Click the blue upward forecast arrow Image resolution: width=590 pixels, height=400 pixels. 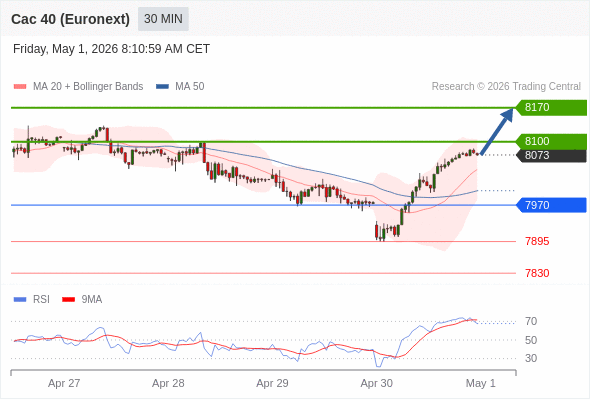(497, 131)
